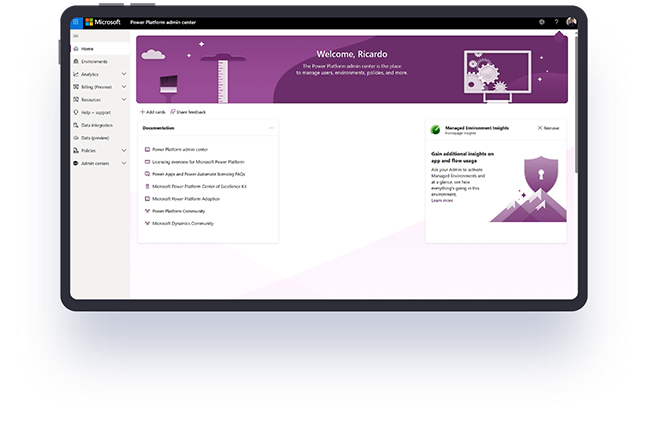Image resolution: width=647 pixels, height=422 pixels.
Task: Click the plus icon beside Add cards
Action: pyautogui.click(x=142, y=112)
